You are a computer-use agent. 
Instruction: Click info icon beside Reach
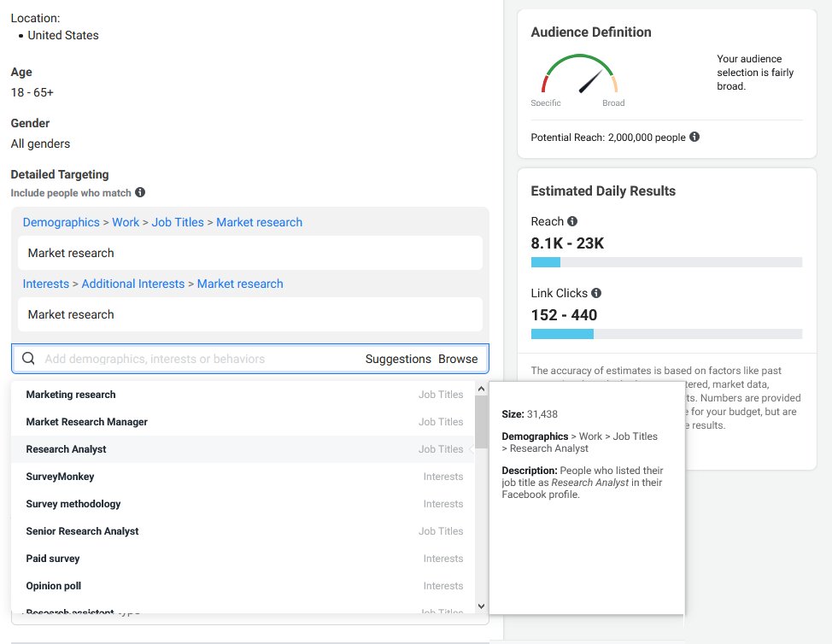point(572,221)
